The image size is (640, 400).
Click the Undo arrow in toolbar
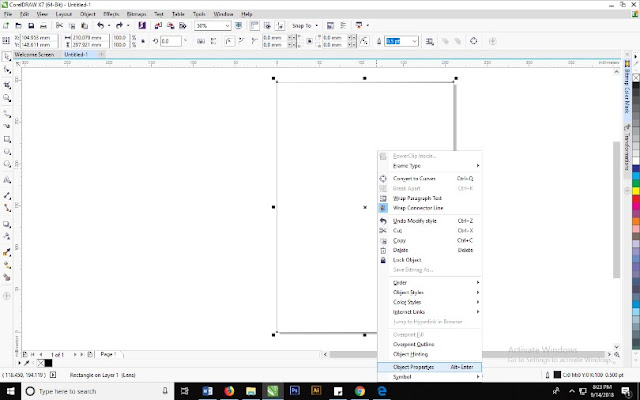100,26
